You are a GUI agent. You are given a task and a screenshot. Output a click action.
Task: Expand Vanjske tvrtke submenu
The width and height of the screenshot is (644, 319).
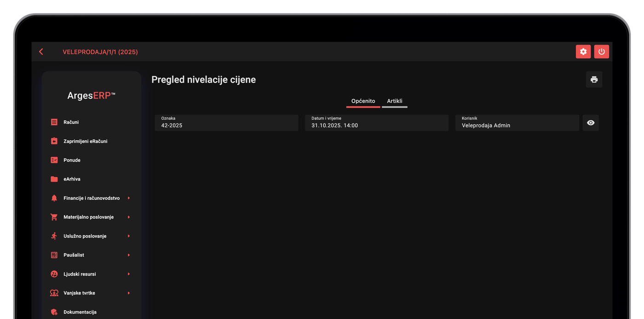click(x=129, y=293)
